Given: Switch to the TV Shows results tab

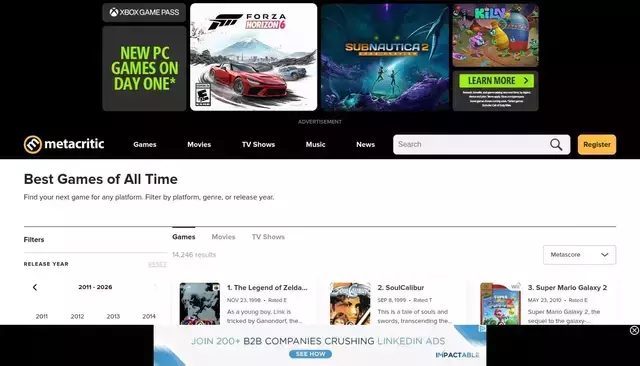Looking at the screenshot, I should click(268, 237).
